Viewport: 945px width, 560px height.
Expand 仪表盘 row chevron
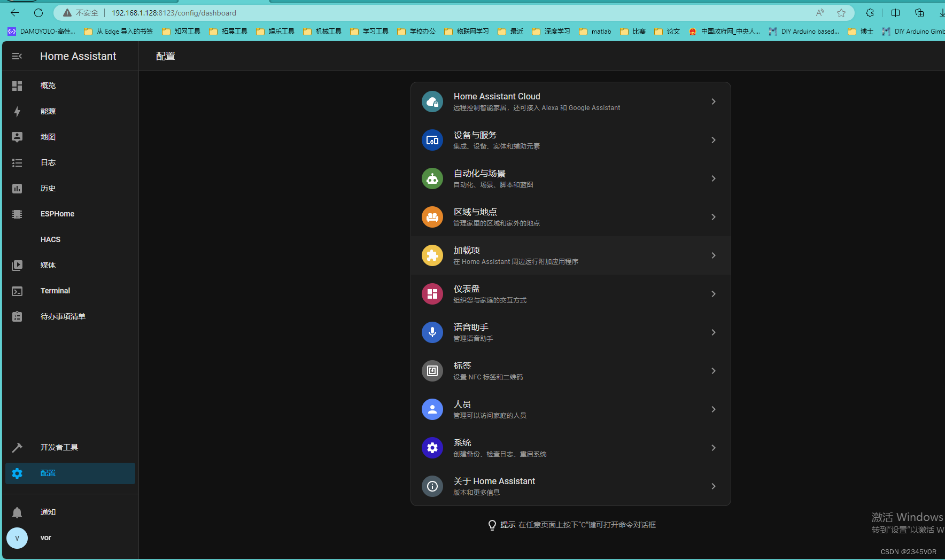coord(714,294)
